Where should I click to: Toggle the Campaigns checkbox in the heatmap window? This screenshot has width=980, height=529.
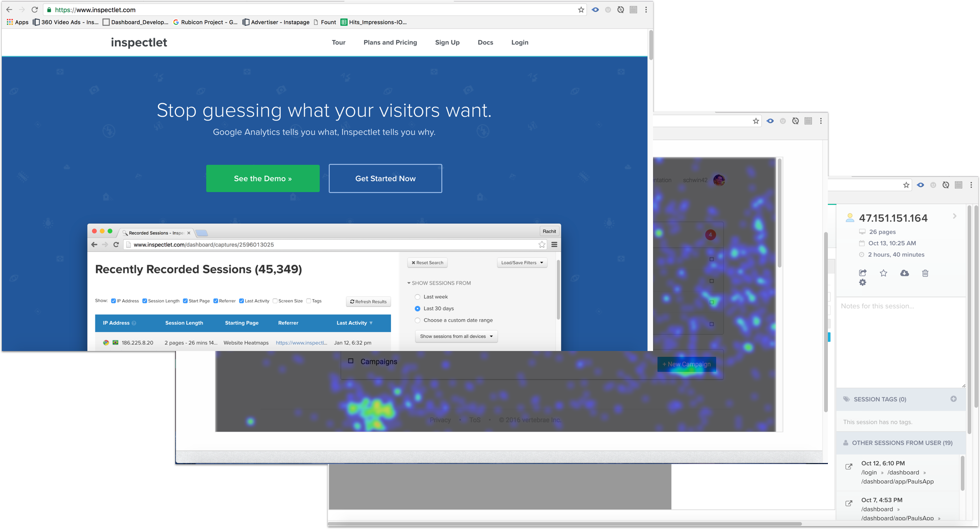351,361
